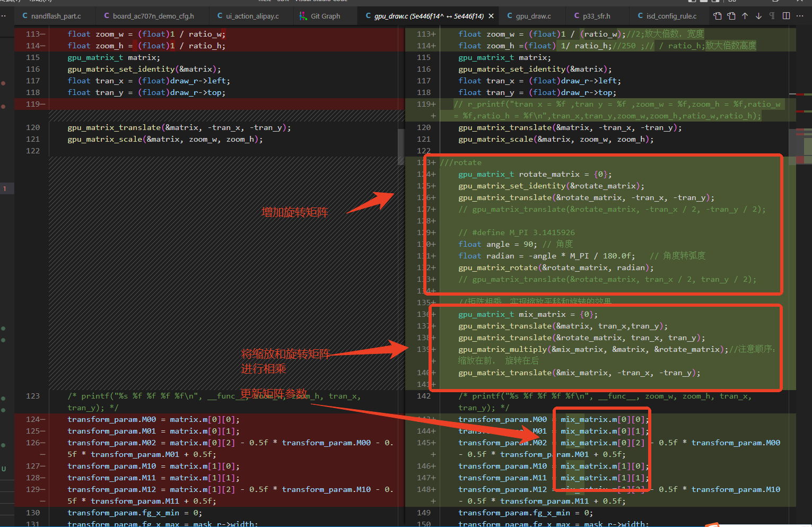Go to the previous change using the up arrow
This screenshot has height=527, width=812.
click(745, 16)
